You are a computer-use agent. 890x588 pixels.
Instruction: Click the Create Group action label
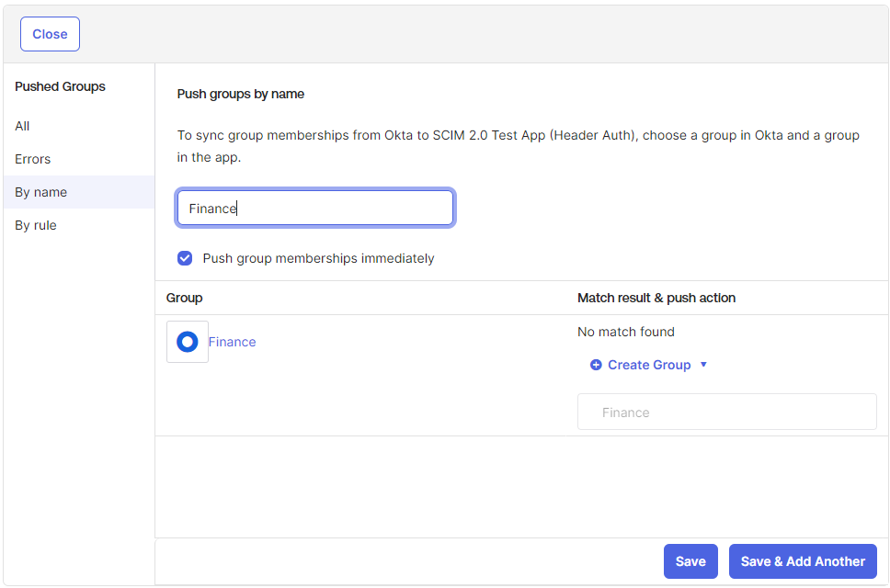click(x=649, y=365)
